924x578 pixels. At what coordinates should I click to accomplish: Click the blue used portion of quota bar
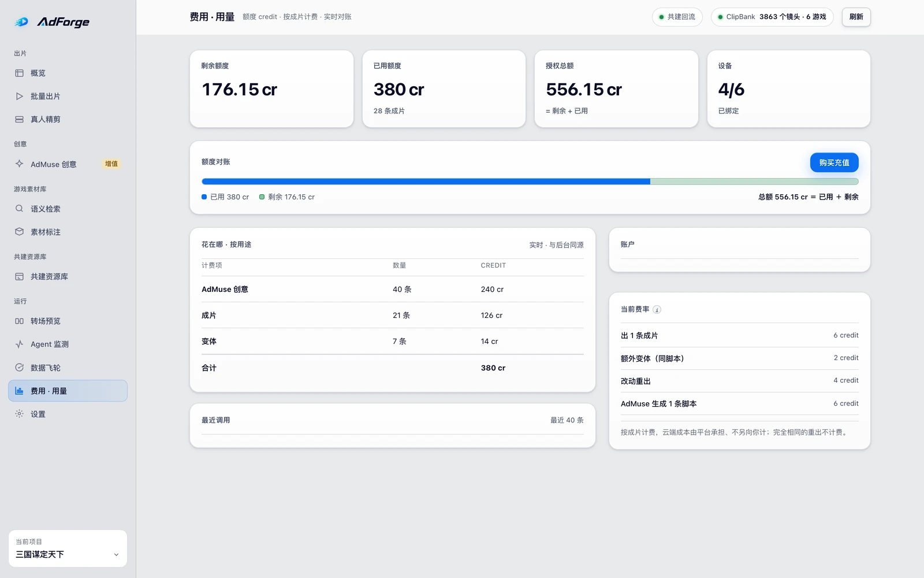coord(426,181)
